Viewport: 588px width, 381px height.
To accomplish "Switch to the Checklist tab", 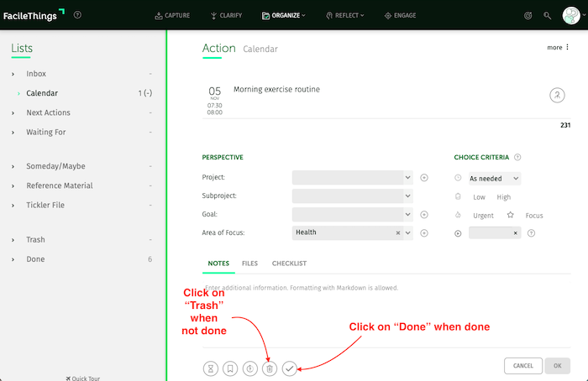I will [289, 264].
